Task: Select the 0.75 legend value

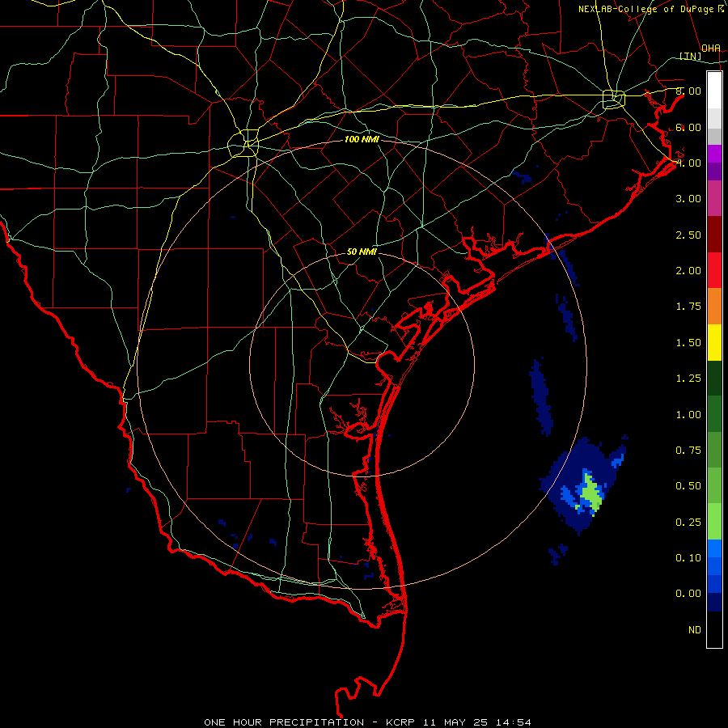Action: tap(688, 451)
